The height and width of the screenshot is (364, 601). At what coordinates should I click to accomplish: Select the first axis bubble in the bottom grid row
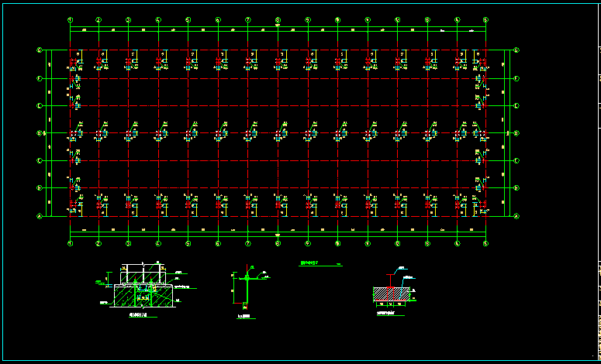pyautogui.click(x=70, y=244)
